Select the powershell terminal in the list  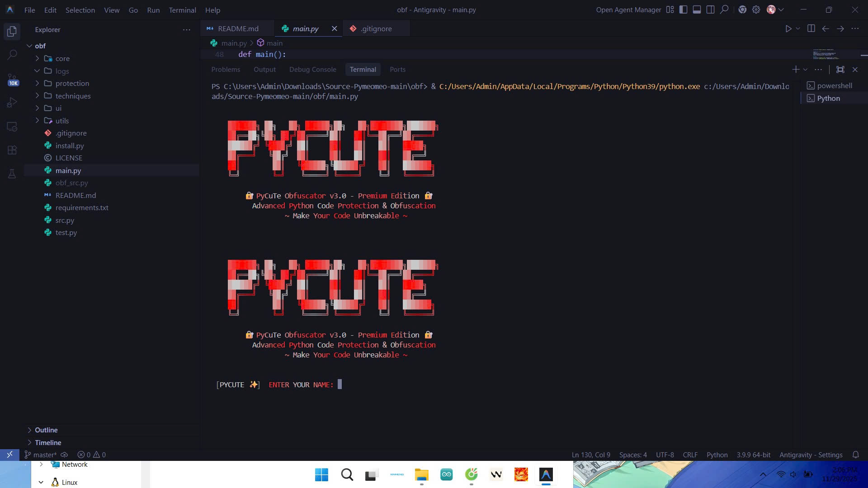[x=834, y=85]
